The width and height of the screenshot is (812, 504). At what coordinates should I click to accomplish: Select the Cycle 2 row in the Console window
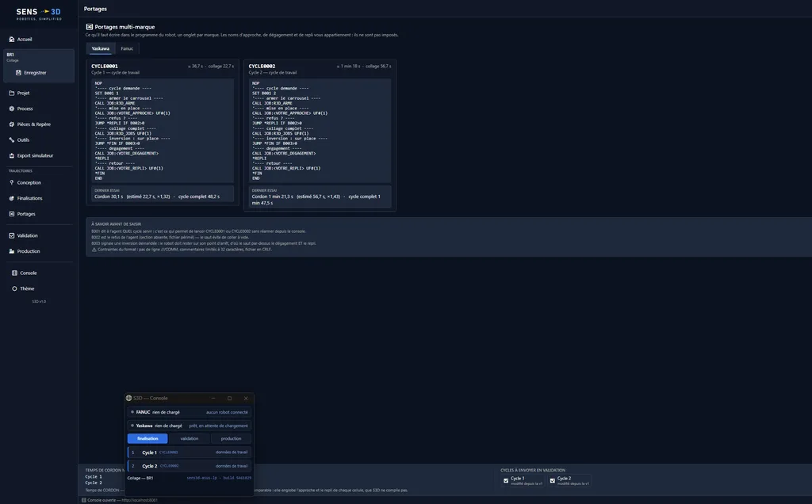pyautogui.click(x=189, y=466)
